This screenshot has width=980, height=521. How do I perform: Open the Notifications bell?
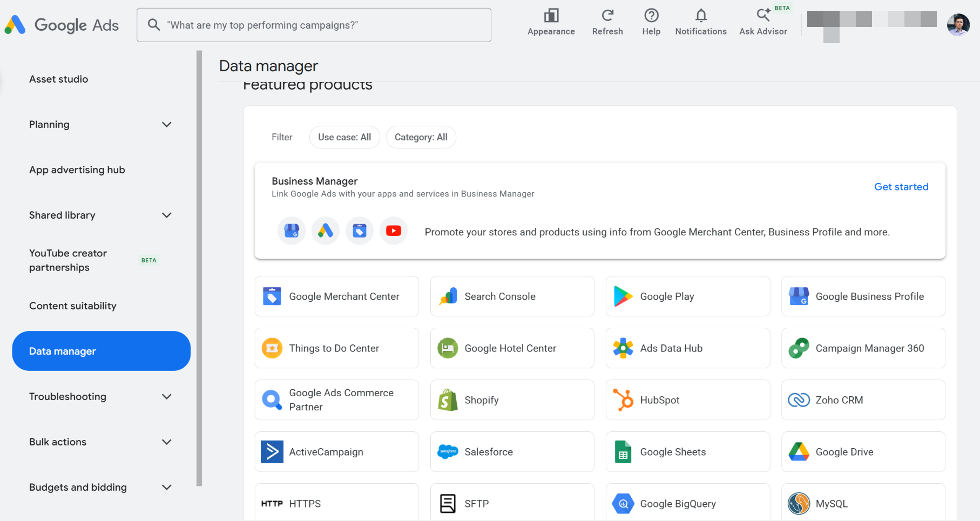(x=701, y=15)
